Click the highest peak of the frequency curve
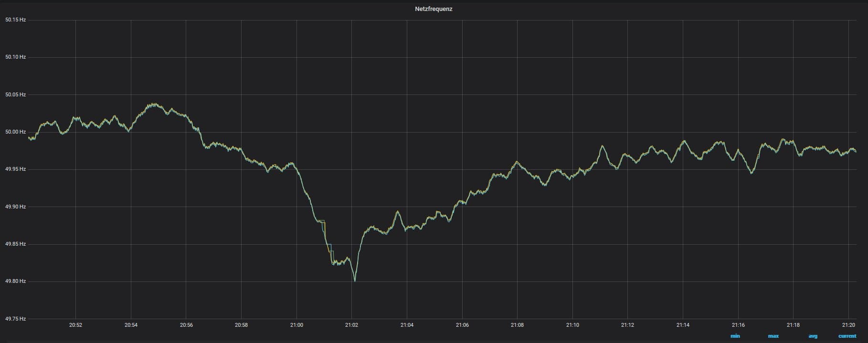Viewport: 868px width, 343px height. pyautogui.click(x=153, y=103)
